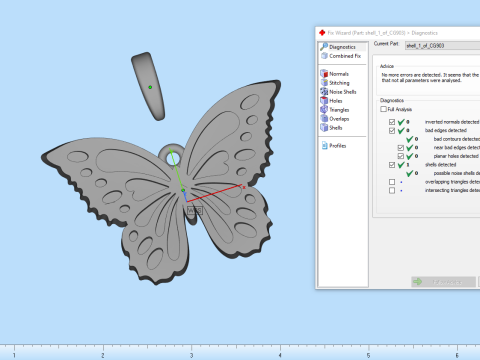Open the Current Part dropdown
This screenshot has width=480, height=360.
tap(442, 46)
